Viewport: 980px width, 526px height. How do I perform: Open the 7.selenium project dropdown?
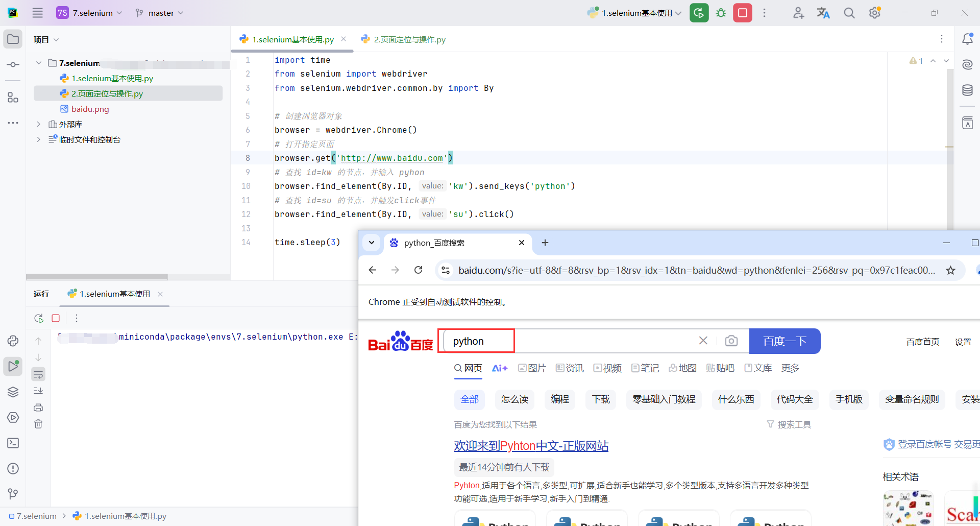pyautogui.click(x=90, y=13)
